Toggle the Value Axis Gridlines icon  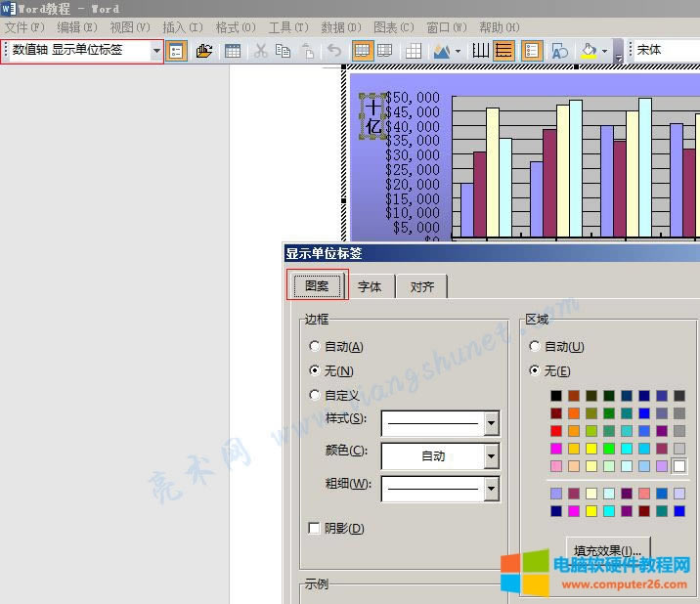click(503, 51)
